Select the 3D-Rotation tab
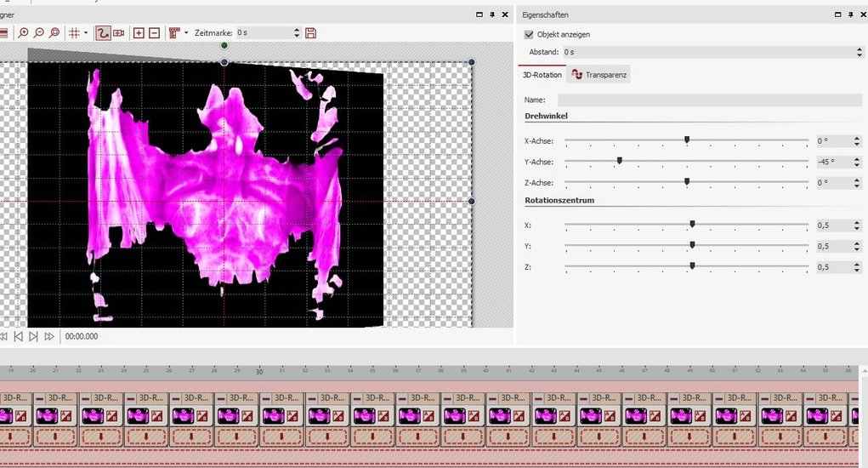This screenshot has height=468, width=868. (542, 75)
